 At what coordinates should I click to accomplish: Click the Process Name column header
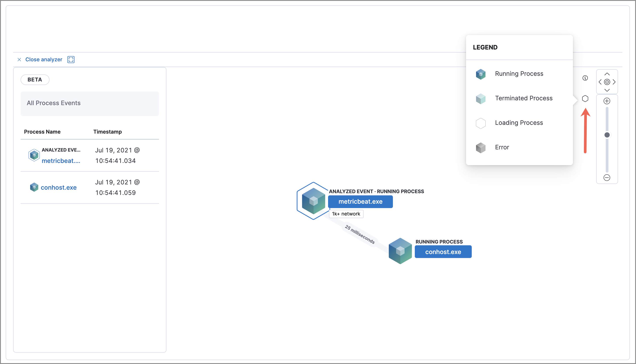click(x=42, y=132)
